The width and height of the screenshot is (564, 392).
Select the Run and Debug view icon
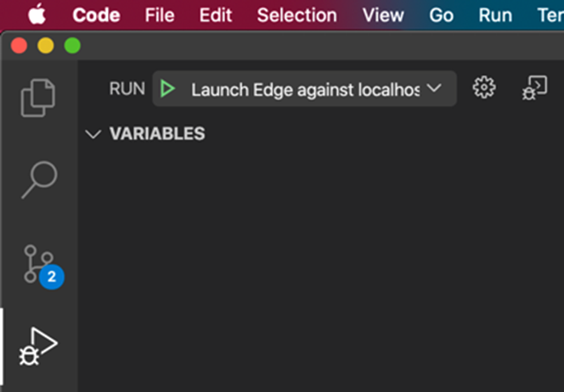[39, 347]
